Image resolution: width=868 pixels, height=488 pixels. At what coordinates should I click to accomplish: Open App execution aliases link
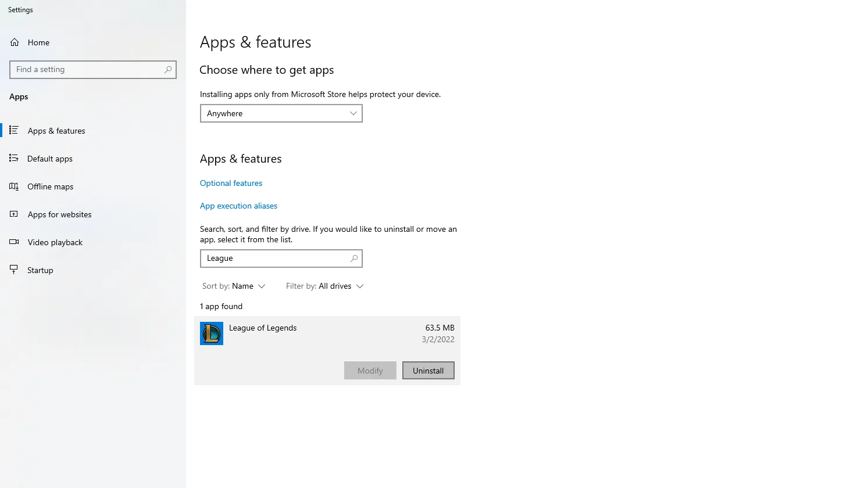pos(238,206)
